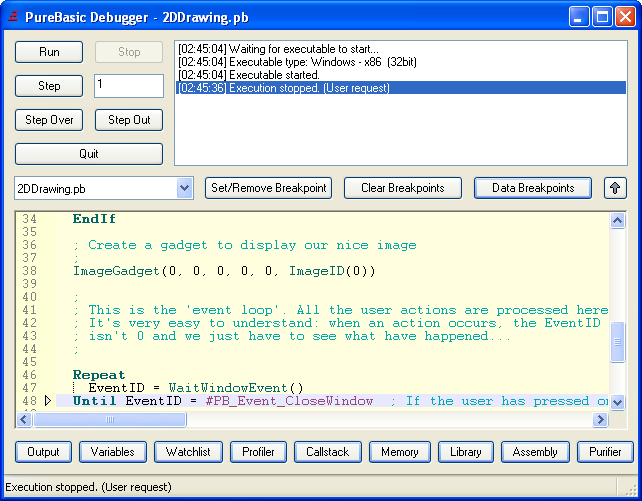
Task: Click the up arrow button beside Data Breakpoints
Action: 615,188
